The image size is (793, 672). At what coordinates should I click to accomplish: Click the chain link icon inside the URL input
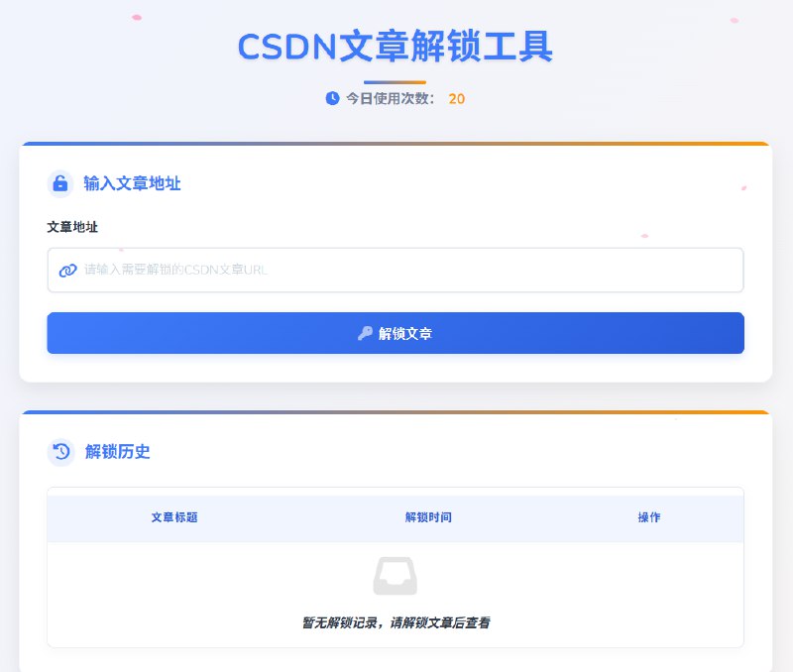click(67, 270)
